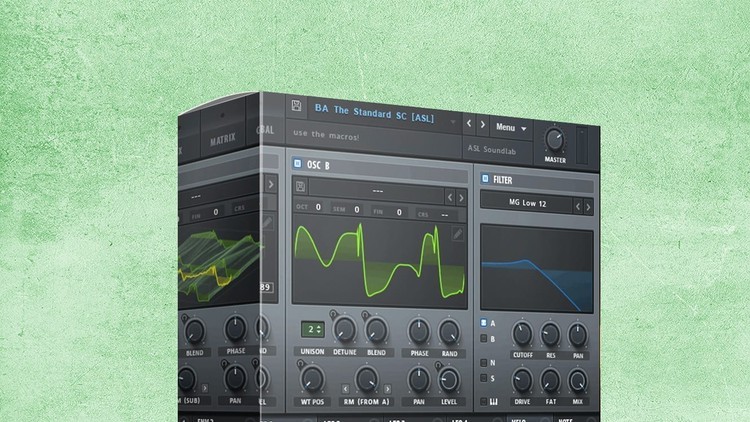Select previous filter type

[x=578, y=206]
